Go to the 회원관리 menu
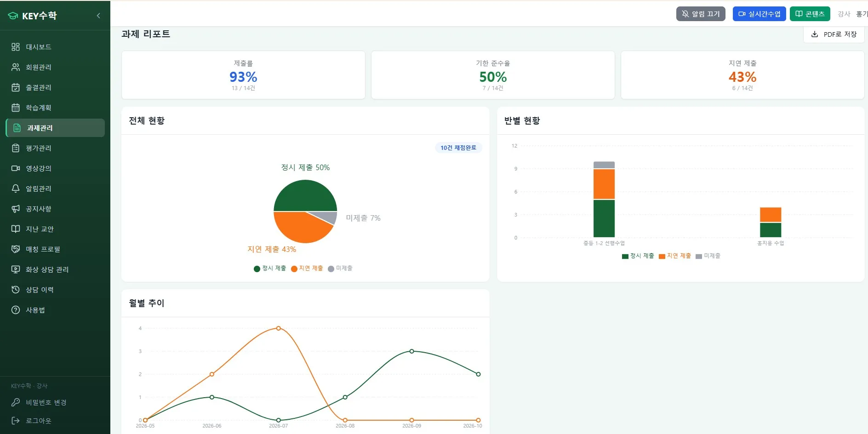The width and height of the screenshot is (868, 434). [x=55, y=67]
